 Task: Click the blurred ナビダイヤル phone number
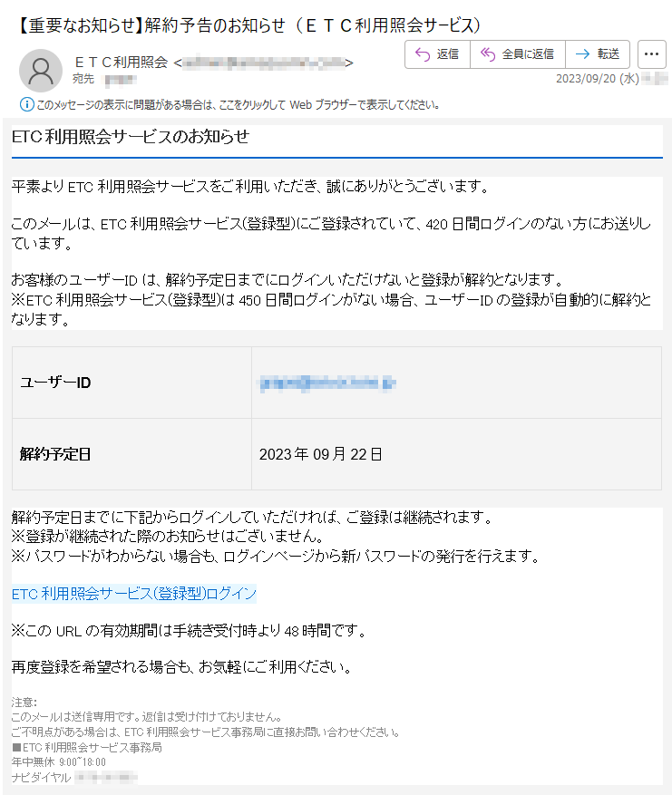106,777
